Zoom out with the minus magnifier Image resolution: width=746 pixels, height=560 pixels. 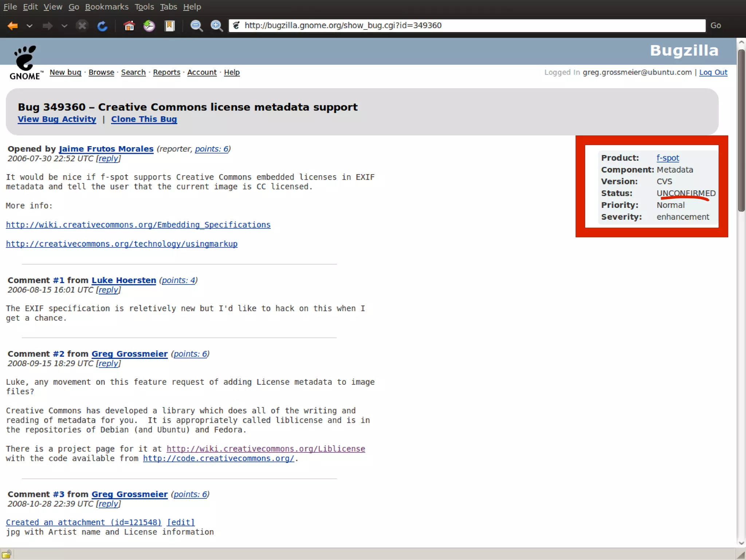click(x=196, y=26)
